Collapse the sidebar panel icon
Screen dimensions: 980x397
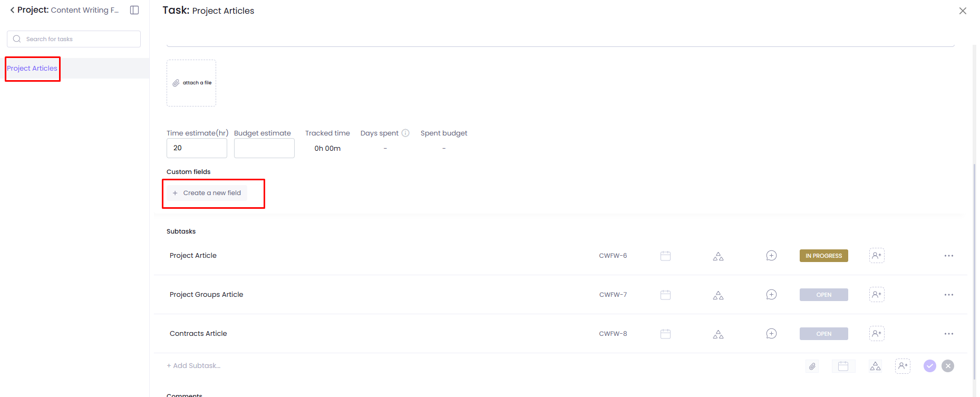click(134, 10)
